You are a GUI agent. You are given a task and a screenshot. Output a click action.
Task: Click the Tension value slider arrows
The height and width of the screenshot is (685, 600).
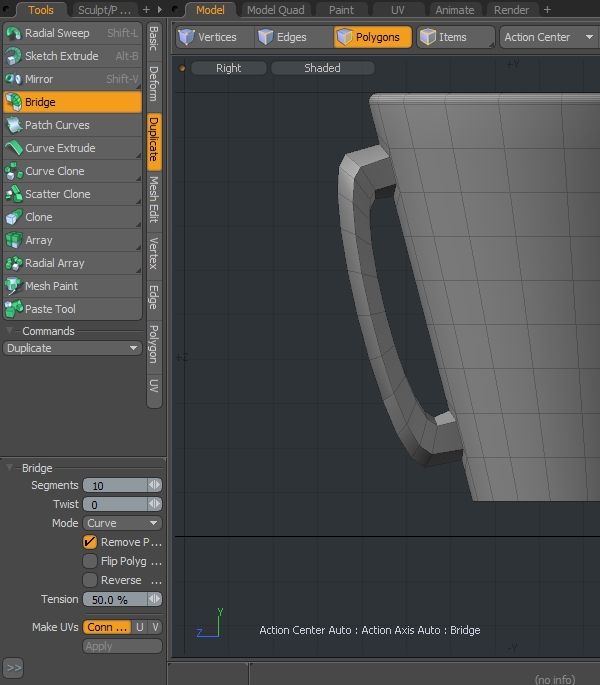pyautogui.click(x=155, y=599)
